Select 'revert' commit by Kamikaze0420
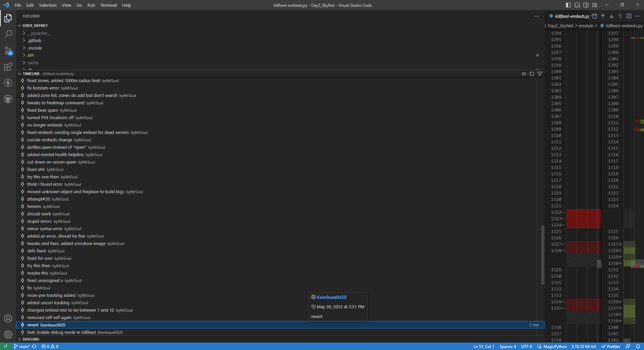 pyautogui.click(x=280, y=325)
